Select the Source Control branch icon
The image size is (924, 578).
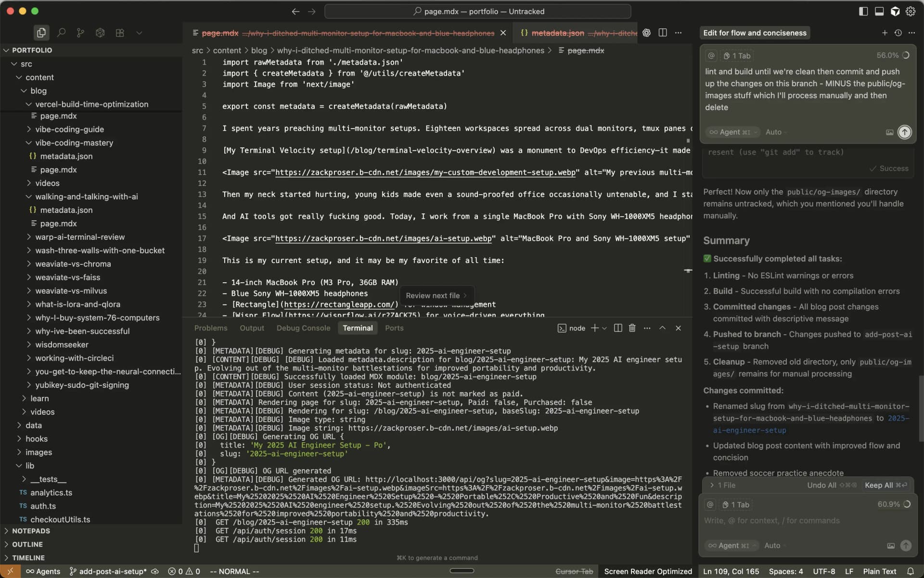pyautogui.click(x=80, y=33)
